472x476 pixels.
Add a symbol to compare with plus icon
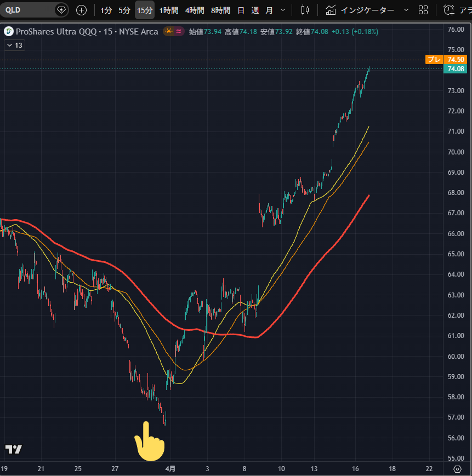pyautogui.click(x=81, y=10)
